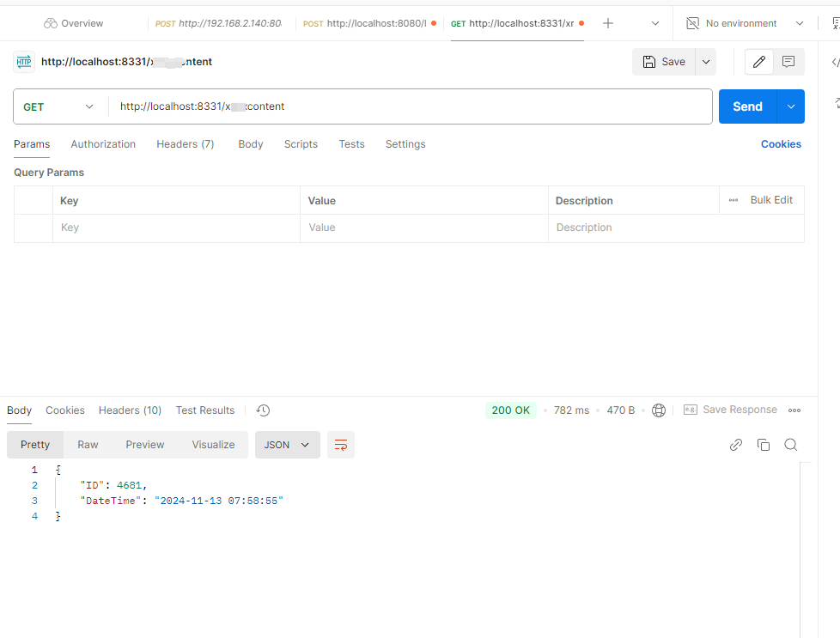Image resolution: width=840 pixels, height=638 pixels.
Task: Click the no-environment icon
Action: coord(692,23)
